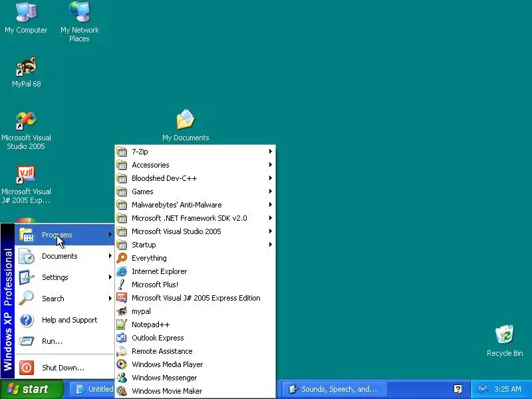
Task: Open the Startup folder label
Action: 144,245
